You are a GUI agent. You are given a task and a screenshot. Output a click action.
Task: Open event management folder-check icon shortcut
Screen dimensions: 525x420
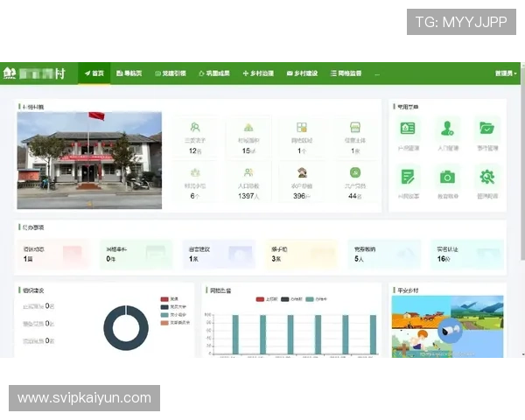[486, 128]
